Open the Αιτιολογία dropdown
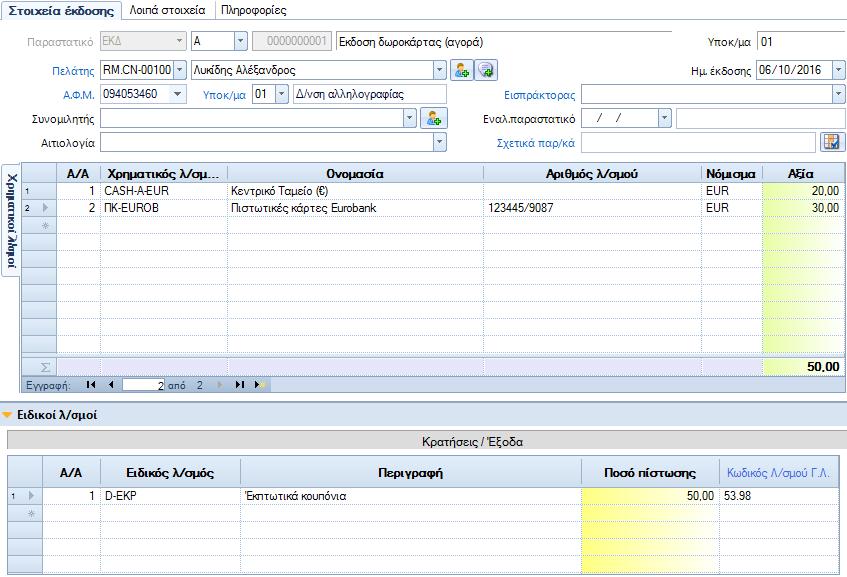 point(440,142)
